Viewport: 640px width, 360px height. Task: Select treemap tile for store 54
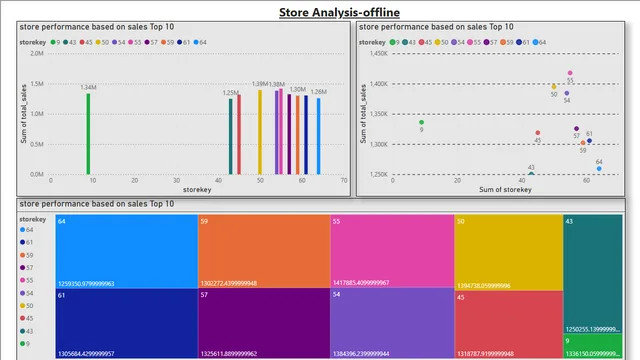[392, 323]
